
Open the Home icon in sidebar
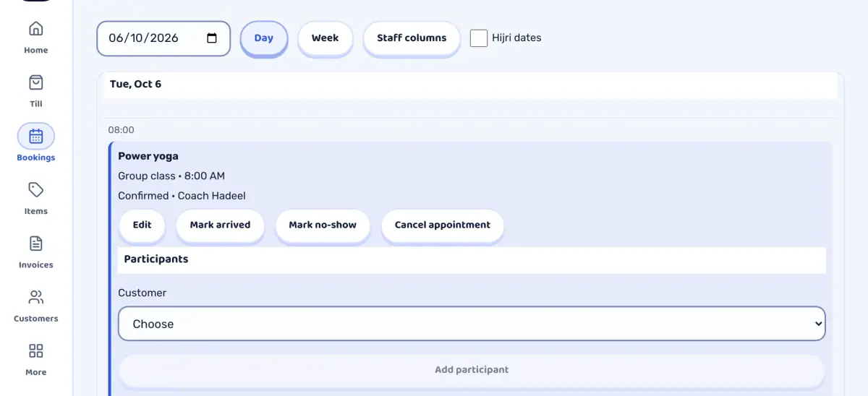pos(35,29)
